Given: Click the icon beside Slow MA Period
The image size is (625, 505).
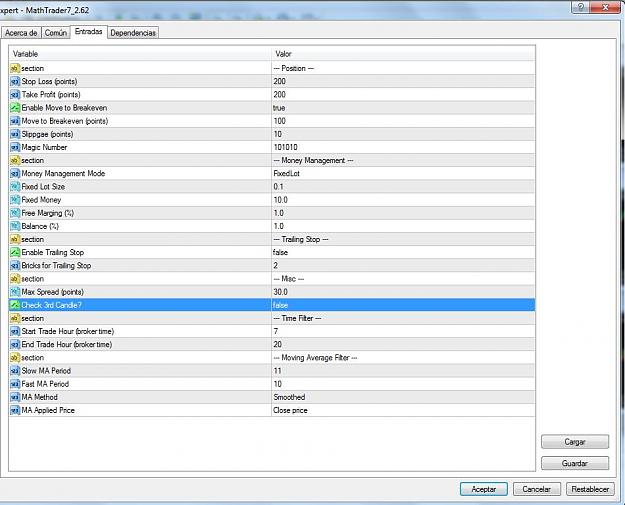Looking at the screenshot, I should point(15,371).
